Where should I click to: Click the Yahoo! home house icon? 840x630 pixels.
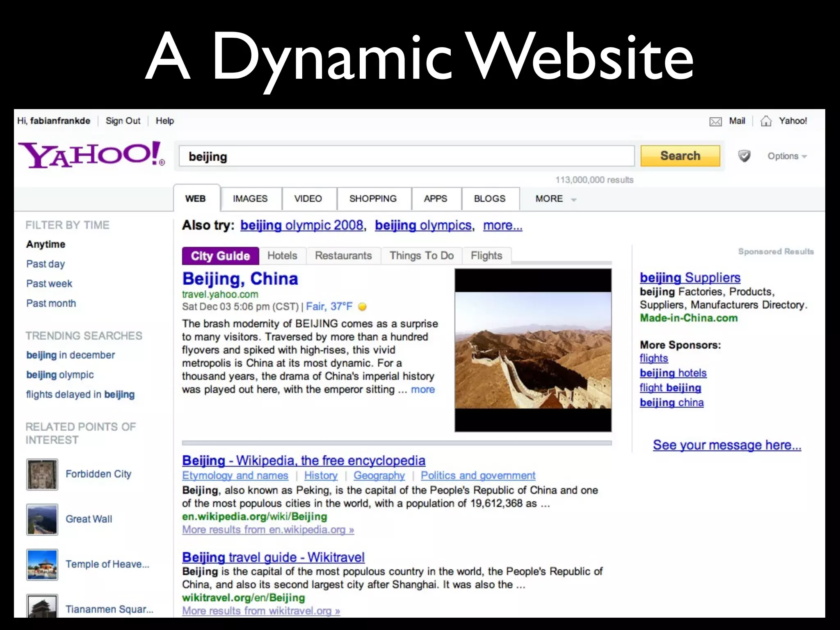tap(766, 121)
